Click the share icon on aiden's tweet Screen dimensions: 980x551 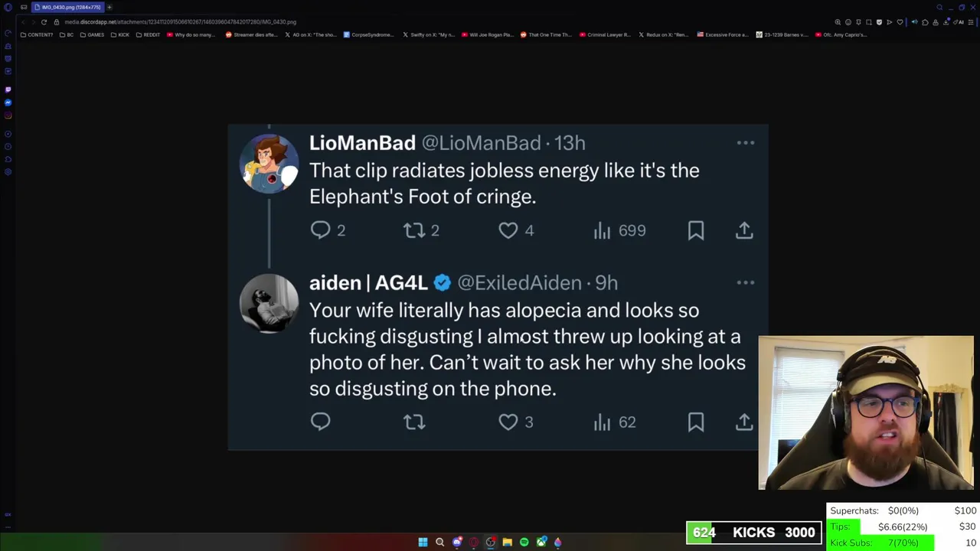pos(744,422)
